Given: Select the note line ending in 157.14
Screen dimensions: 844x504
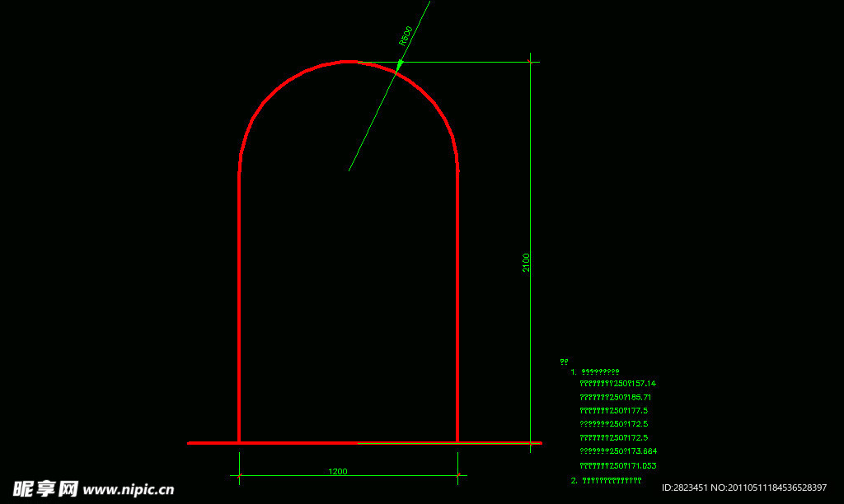Looking at the screenshot, I should click(617, 384).
